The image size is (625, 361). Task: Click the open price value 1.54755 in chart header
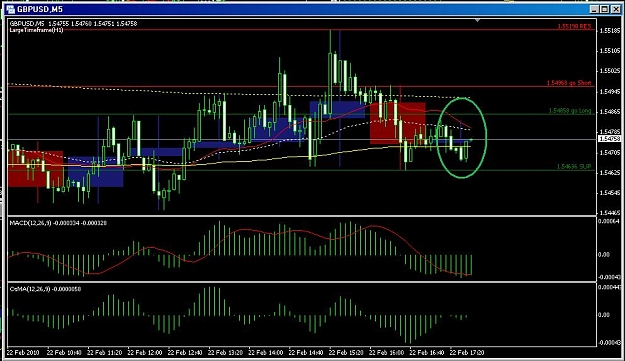59,24
